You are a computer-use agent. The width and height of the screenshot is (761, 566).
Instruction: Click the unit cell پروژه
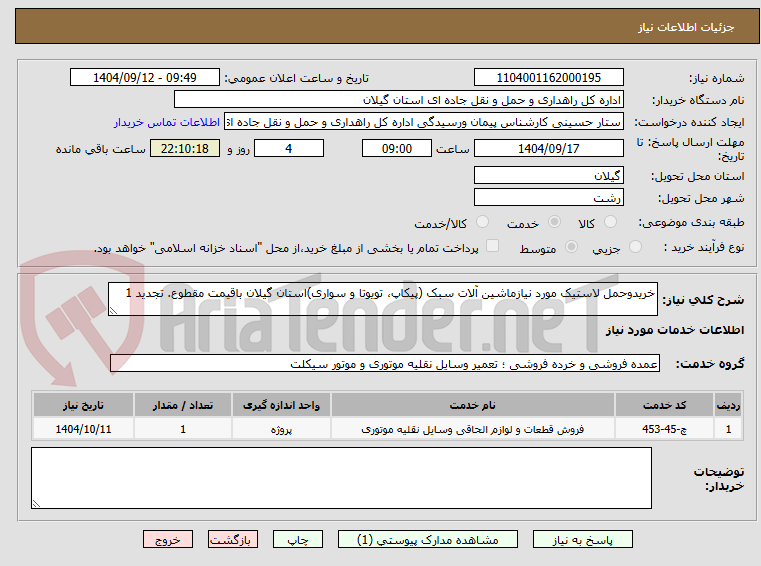point(281,429)
